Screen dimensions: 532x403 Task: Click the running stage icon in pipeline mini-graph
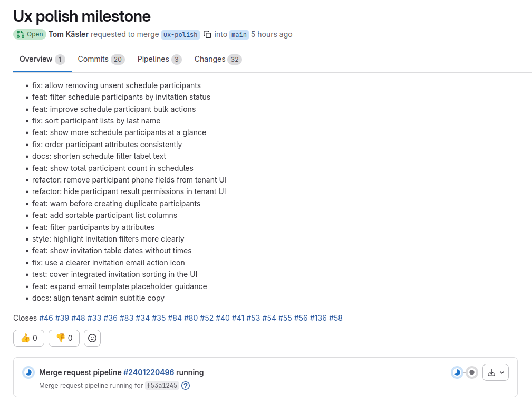[456, 372]
